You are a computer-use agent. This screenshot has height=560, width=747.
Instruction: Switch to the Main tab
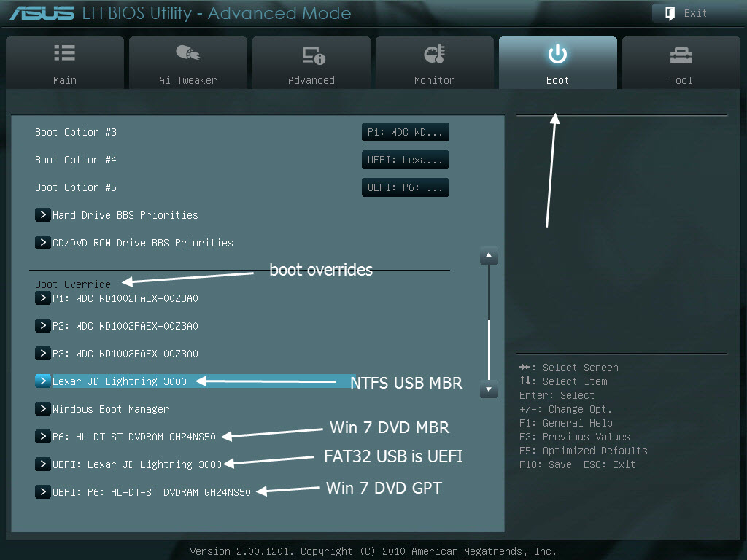point(65,63)
